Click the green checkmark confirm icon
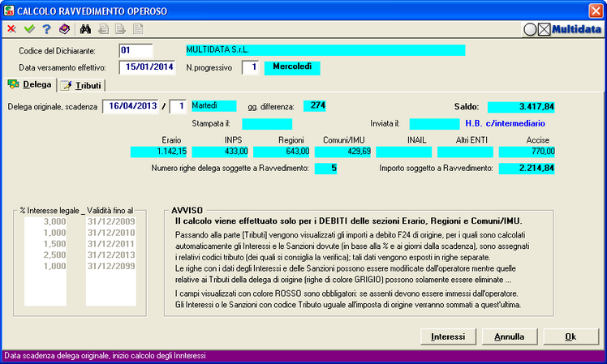This screenshot has width=607, height=364. [x=29, y=29]
